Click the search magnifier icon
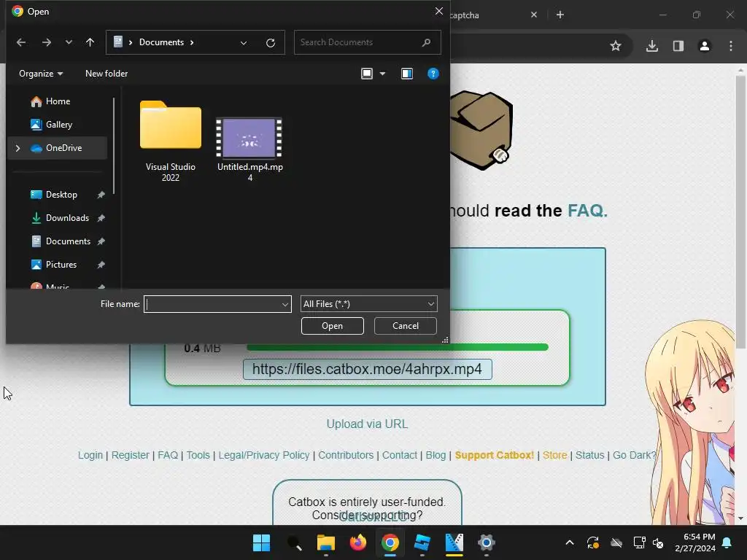This screenshot has height=560, width=747. pyautogui.click(x=426, y=42)
